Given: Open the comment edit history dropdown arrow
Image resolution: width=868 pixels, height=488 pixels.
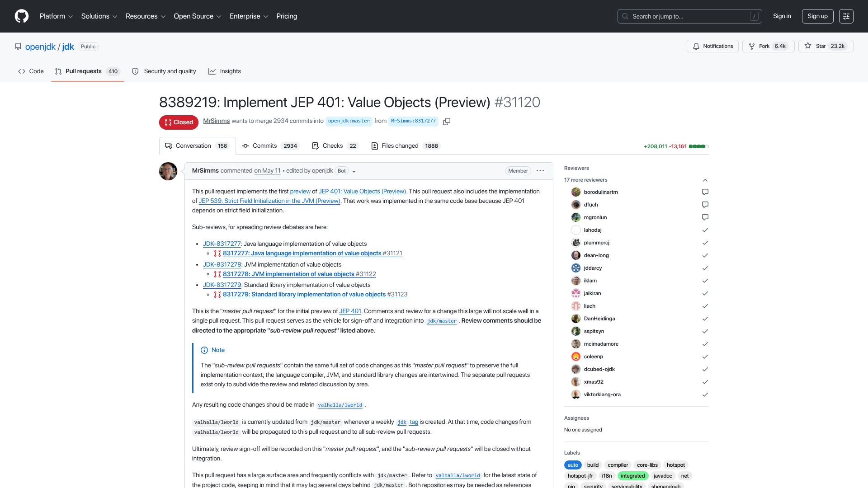Looking at the screenshot, I should click(354, 172).
